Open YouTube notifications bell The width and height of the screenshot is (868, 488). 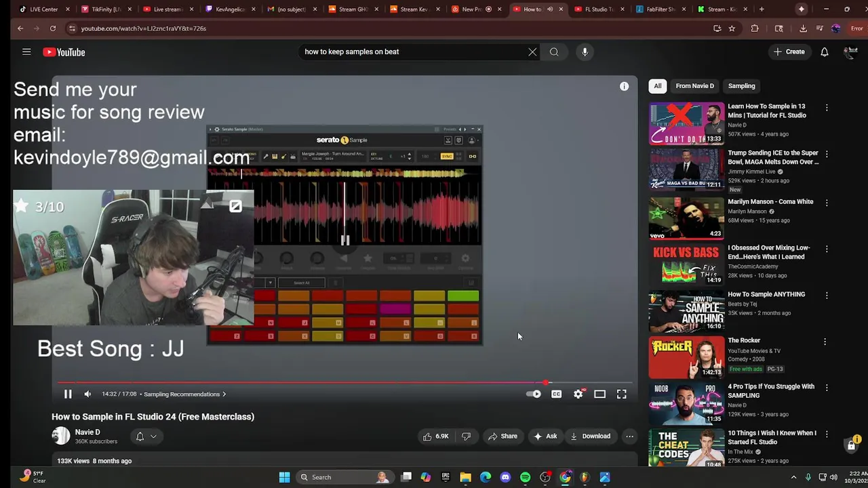825,52
